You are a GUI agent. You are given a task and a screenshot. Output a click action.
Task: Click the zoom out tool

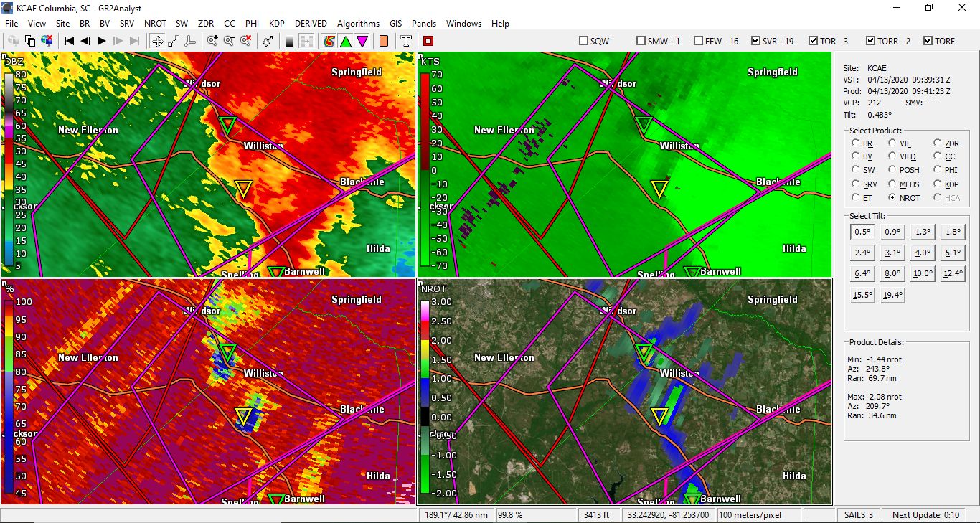pos(228,41)
